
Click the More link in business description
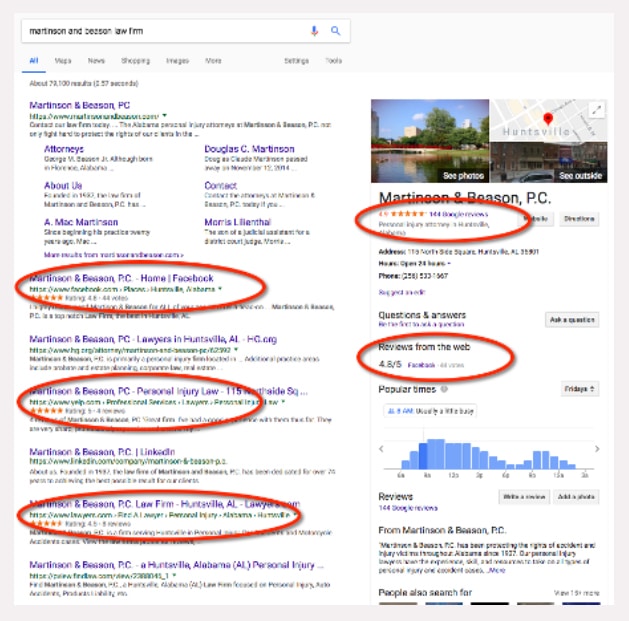pyautogui.click(x=497, y=570)
